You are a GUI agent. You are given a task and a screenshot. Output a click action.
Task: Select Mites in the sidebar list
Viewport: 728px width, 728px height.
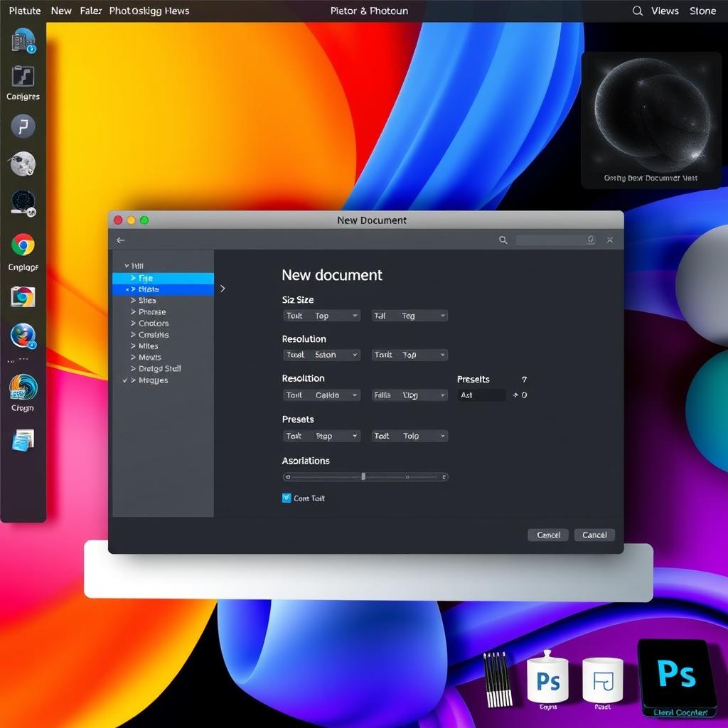(x=148, y=346)
